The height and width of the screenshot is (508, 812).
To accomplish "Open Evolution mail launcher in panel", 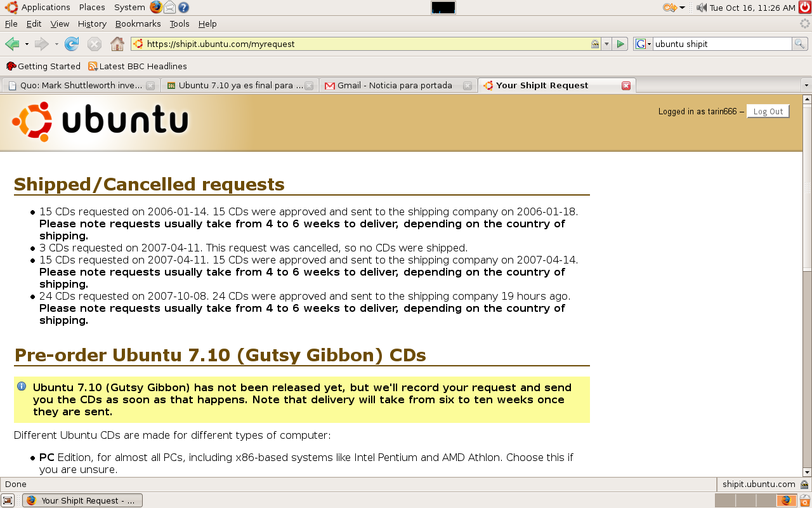I will [170, 8].
